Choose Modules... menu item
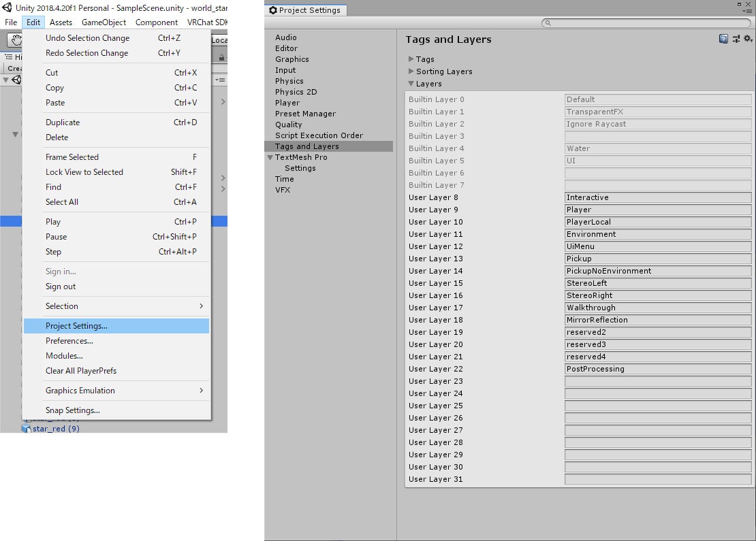This screenshot has width=756, height=541. tap(116, 355)
